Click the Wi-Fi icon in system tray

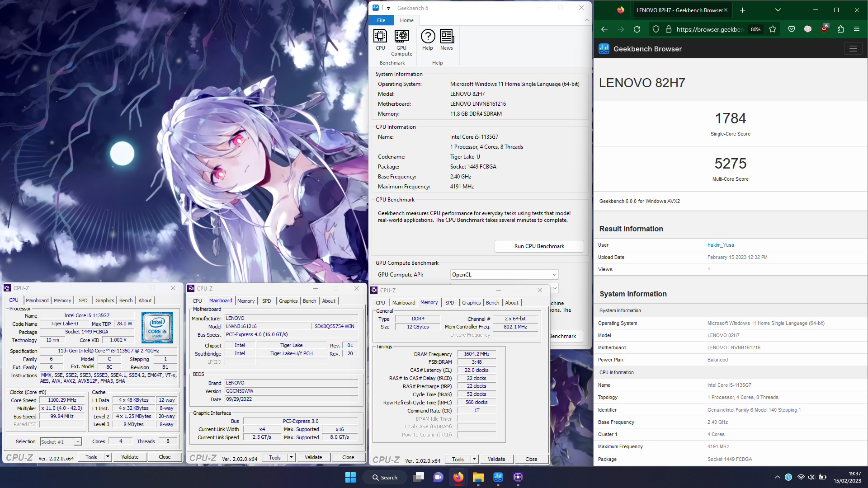(801, 477)
